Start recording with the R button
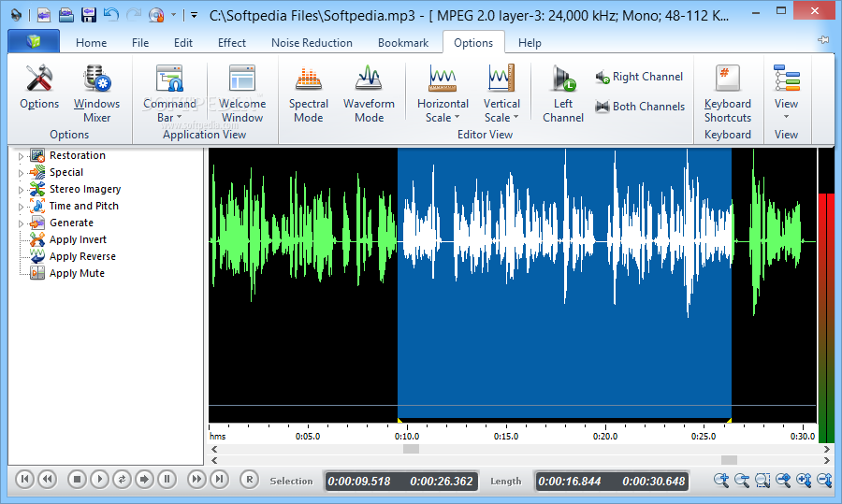 [x=249, y=480]
